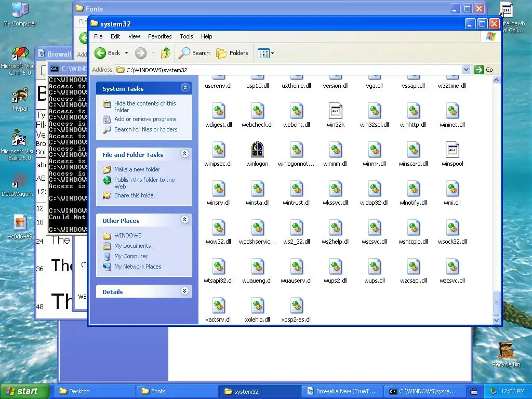Click the Back arrow in system32 toolbar
The height and width of the screenshot is (399, 532).
[x=100, y=53]
